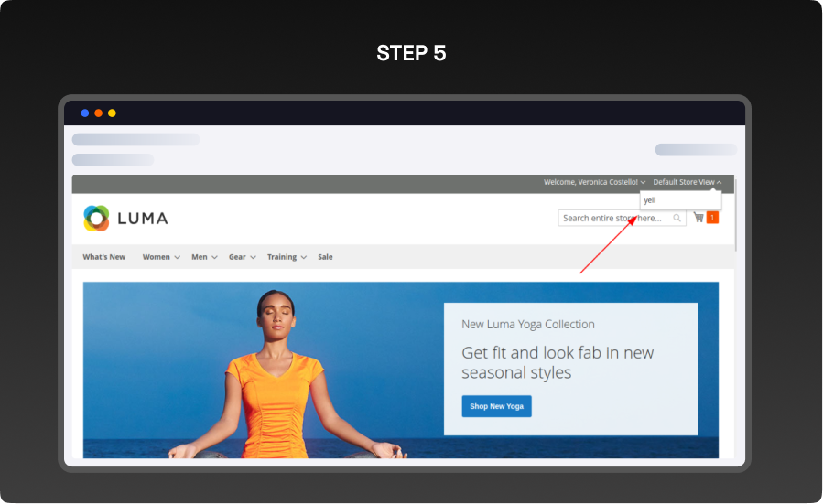The image size is (823, 504).
Task: Focus the Search entire store field
Action: pos(615,219)
